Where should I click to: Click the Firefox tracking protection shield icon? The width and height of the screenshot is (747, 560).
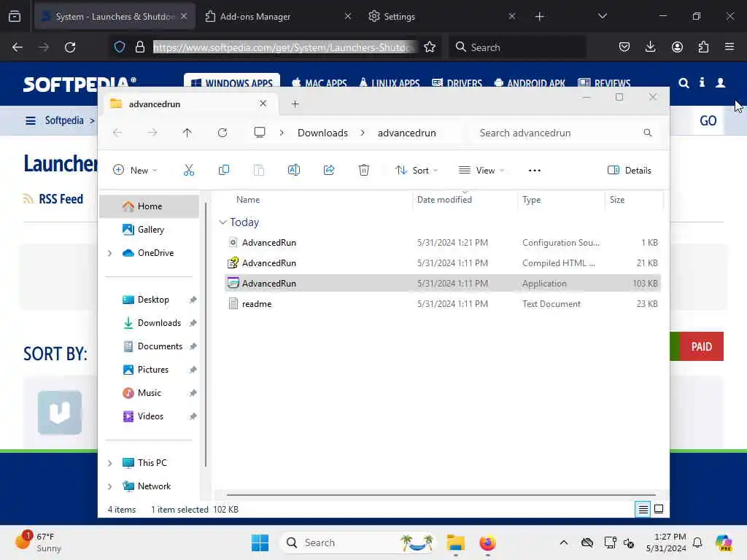pos(120,47)
